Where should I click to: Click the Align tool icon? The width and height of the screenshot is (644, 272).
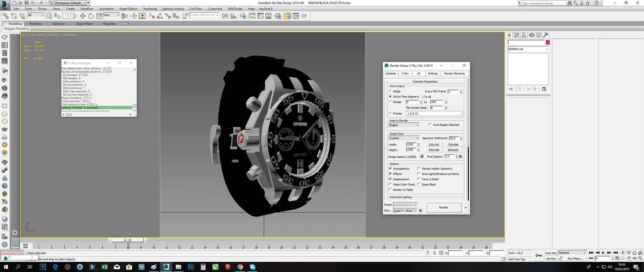coord(233,16)
